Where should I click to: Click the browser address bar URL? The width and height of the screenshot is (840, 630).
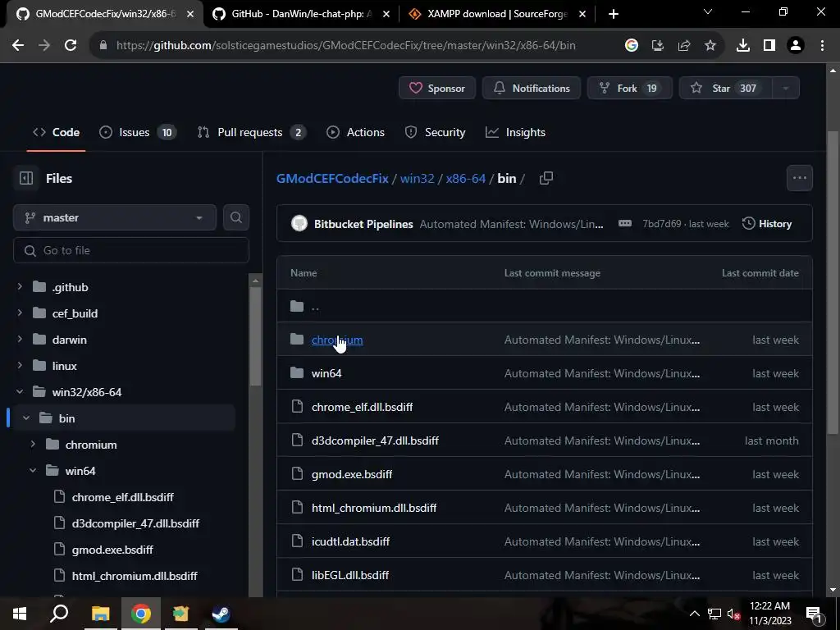tap(345, 46)
